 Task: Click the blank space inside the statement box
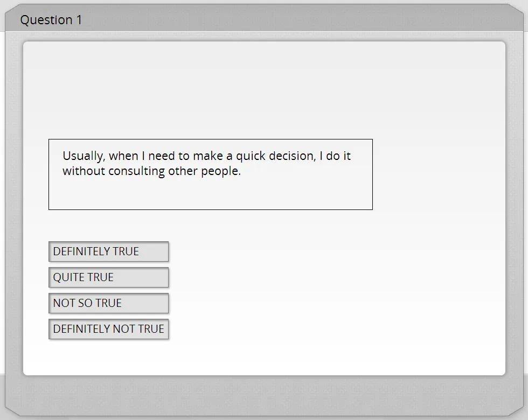click(x=211, y=193)
